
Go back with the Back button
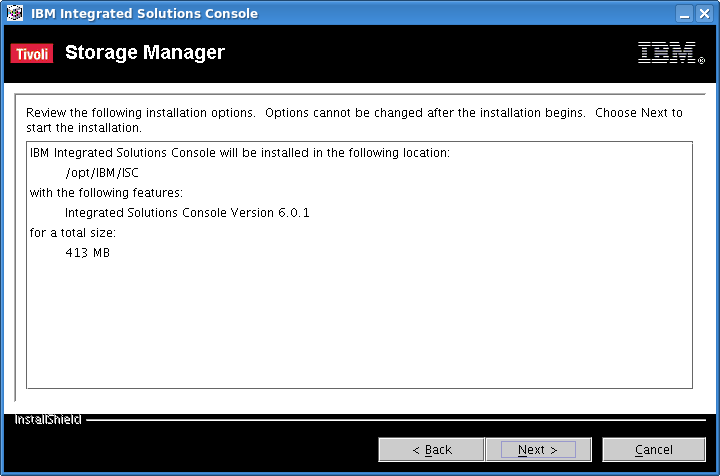[431, 449]
